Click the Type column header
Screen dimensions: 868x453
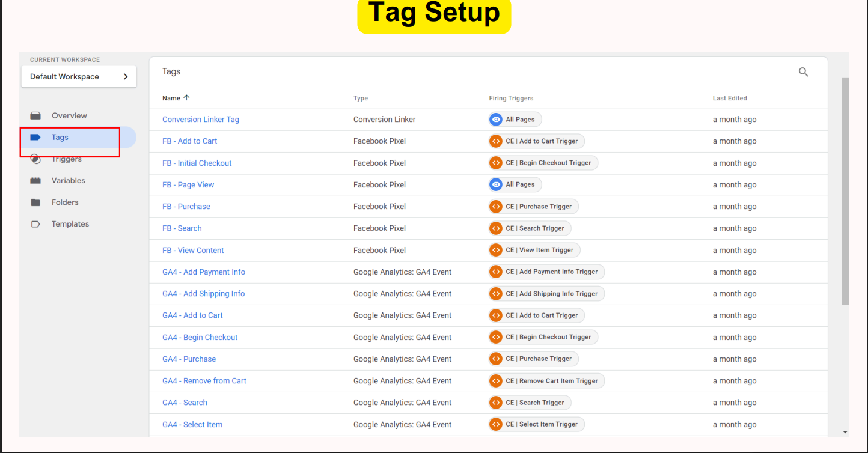[361, 98]
